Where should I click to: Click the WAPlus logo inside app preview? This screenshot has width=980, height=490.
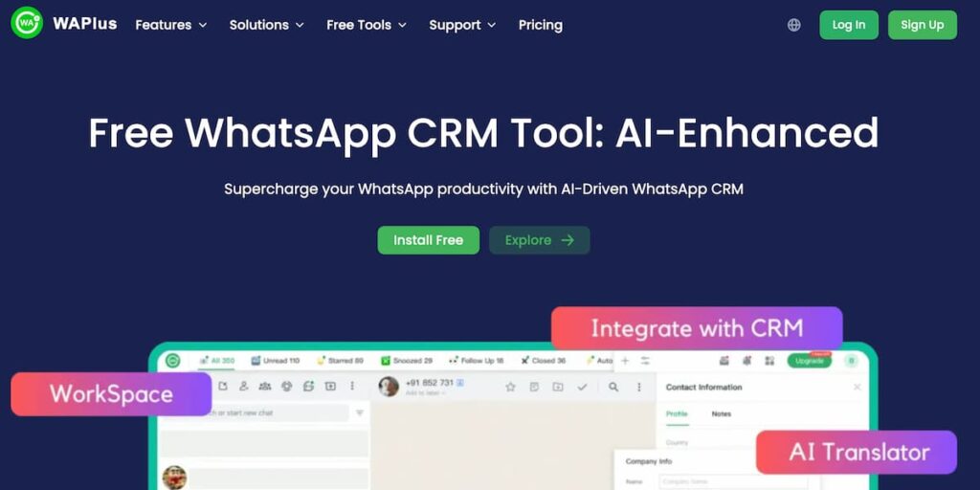(x=173, y=361)
